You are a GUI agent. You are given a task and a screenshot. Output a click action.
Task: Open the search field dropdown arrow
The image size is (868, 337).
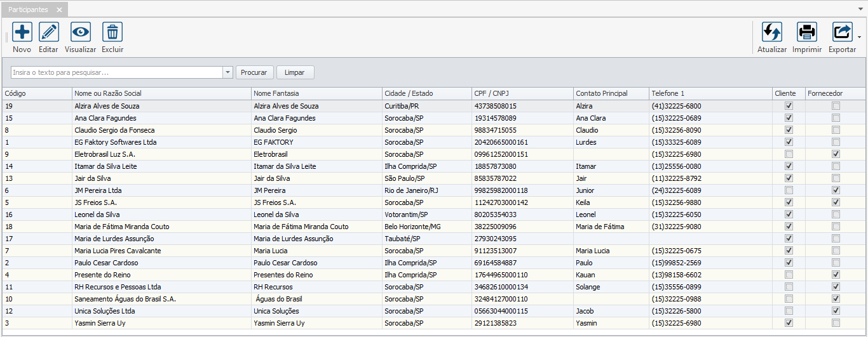pos(228,72)
